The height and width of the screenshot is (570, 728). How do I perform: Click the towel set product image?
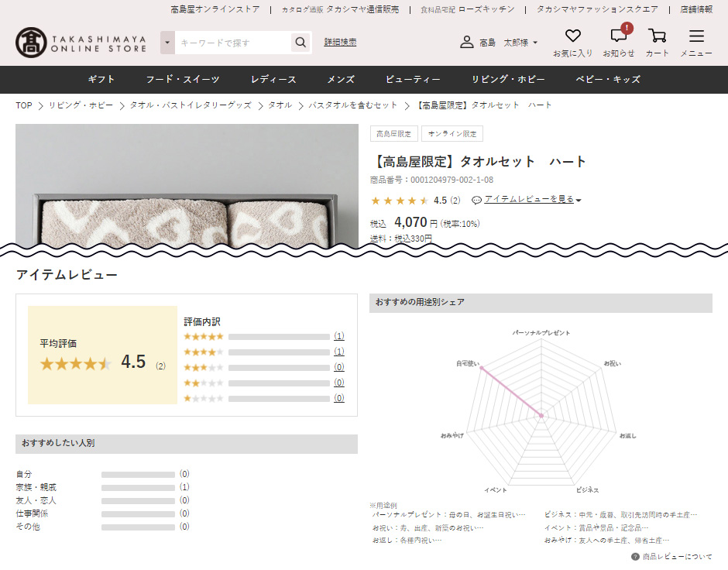[187, 186]
